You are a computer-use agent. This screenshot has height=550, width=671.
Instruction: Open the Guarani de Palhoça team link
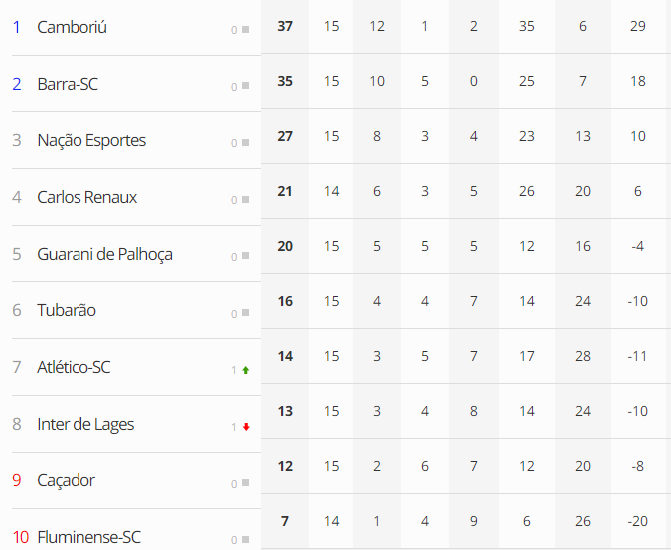coord(105,254)
